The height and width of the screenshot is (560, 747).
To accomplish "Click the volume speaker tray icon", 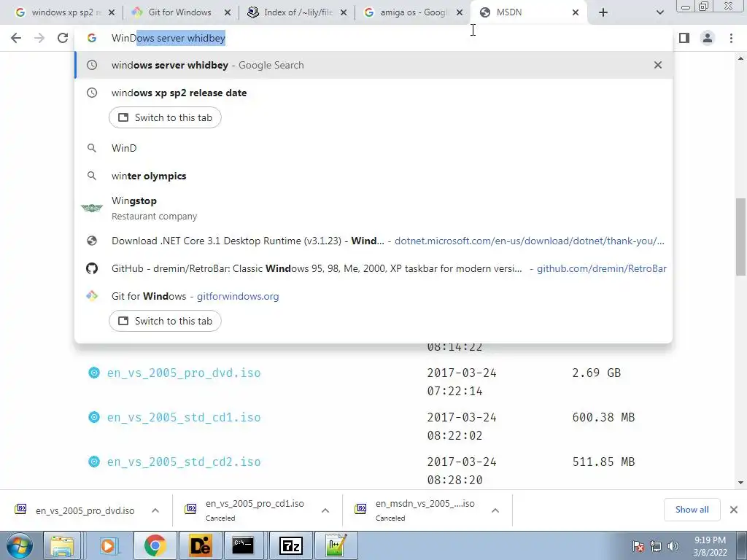I will pyautogui.click(x=673, y=546).
